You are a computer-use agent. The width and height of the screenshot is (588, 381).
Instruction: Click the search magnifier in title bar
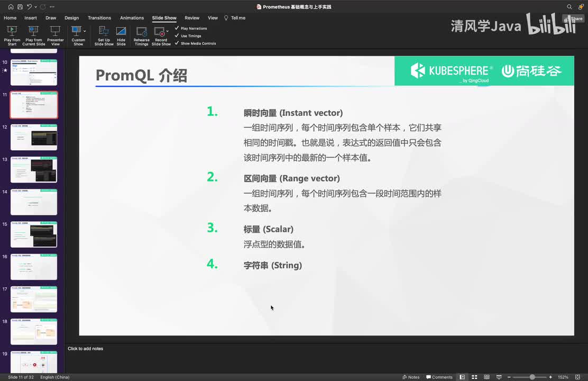tap(569, 7)
